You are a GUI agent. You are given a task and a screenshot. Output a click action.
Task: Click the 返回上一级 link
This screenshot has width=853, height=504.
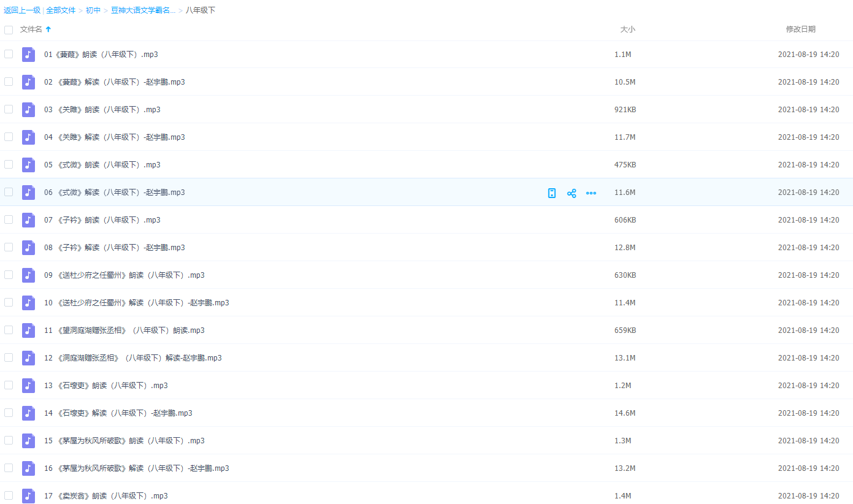[22, 10]
